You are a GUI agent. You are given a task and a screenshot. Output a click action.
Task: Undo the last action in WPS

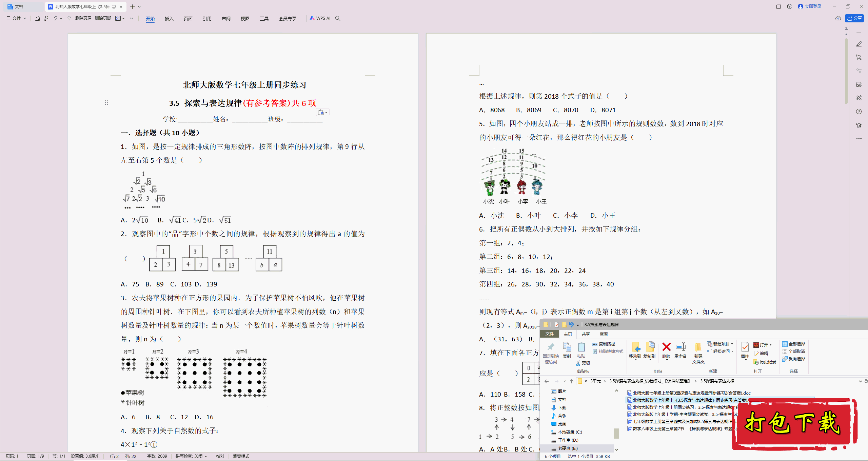(55, 18)
